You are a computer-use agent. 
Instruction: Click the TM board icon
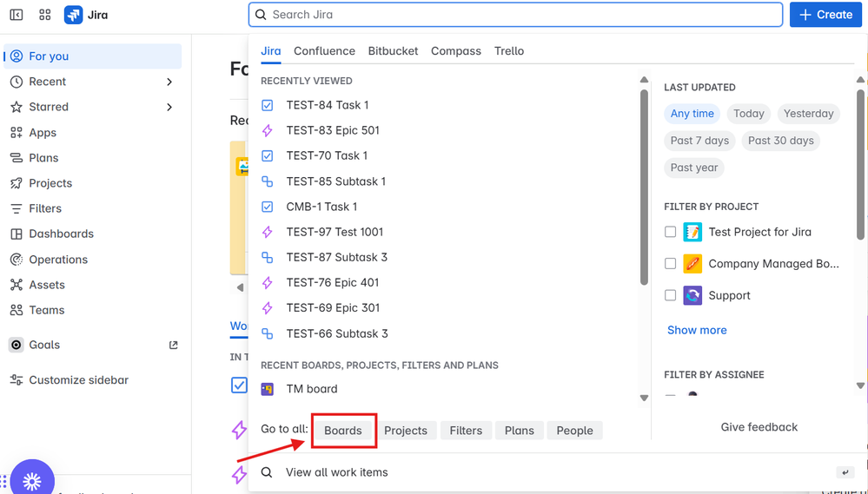[x=268, y=389]
